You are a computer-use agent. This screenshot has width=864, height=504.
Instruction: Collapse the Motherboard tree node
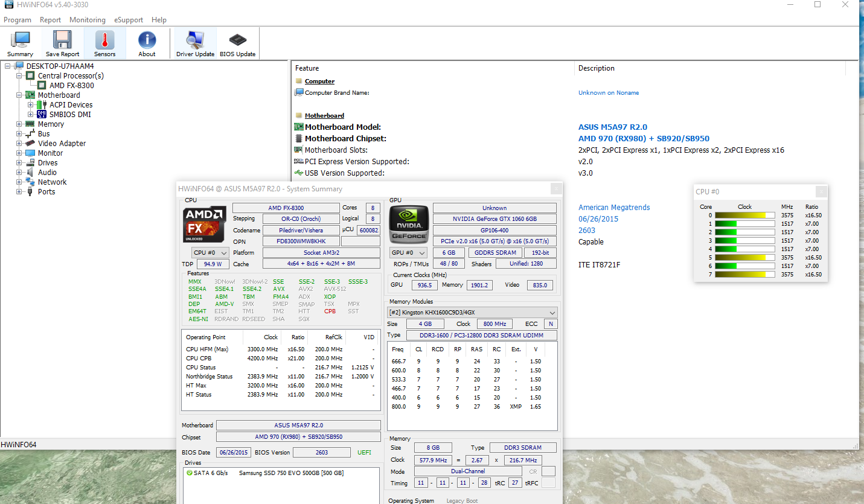tap(19, 95)
